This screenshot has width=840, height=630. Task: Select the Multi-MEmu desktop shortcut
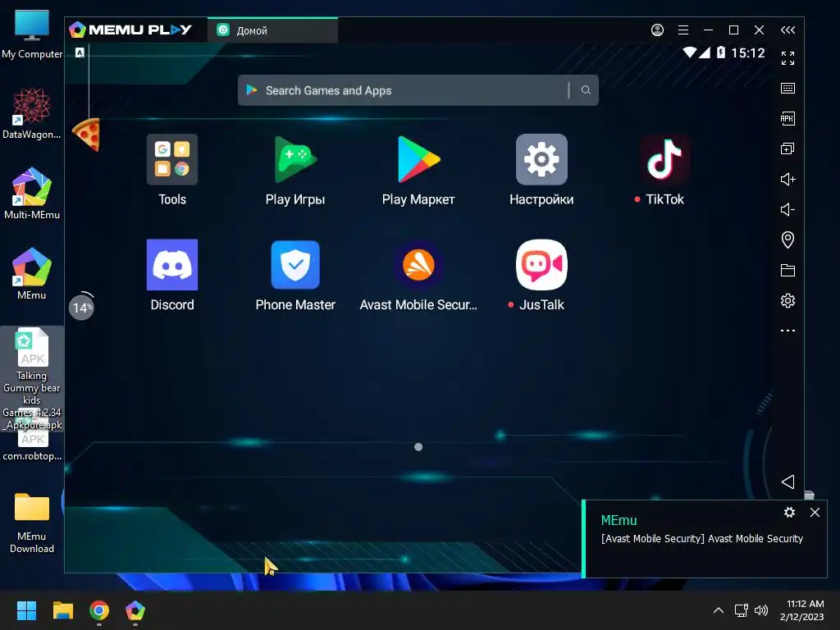click(x=32, y=194)
